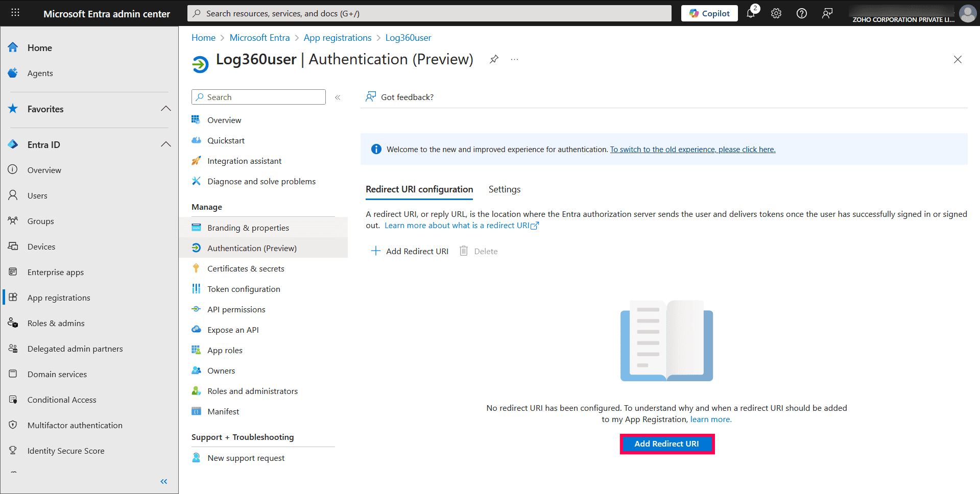Select Certificates & secrets

246,268
